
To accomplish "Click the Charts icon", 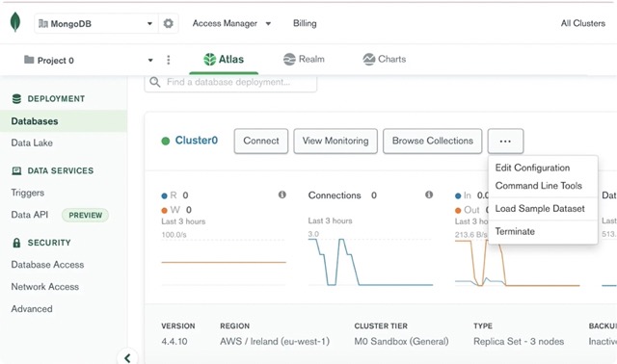I will [368, 60].
